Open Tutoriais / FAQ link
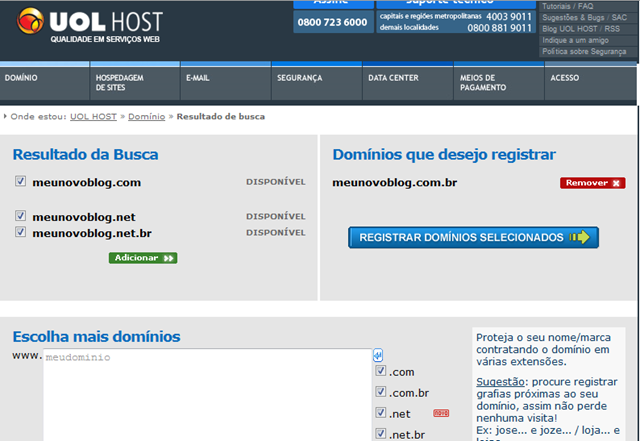 click(x=567, y=6)
